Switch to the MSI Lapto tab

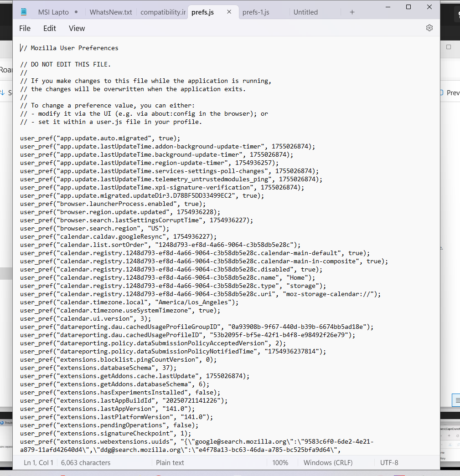[53, 12]
